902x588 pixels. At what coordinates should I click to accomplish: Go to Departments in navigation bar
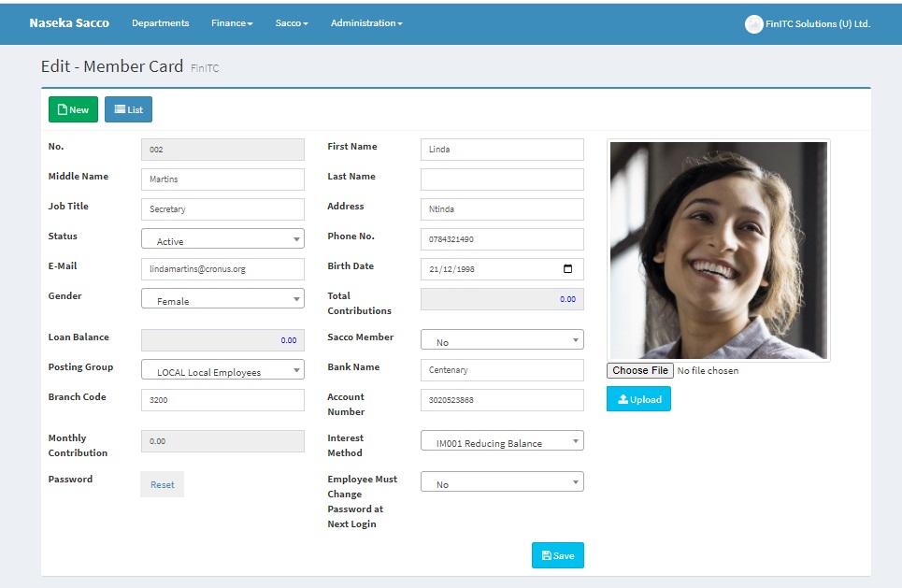pos(160,23)
